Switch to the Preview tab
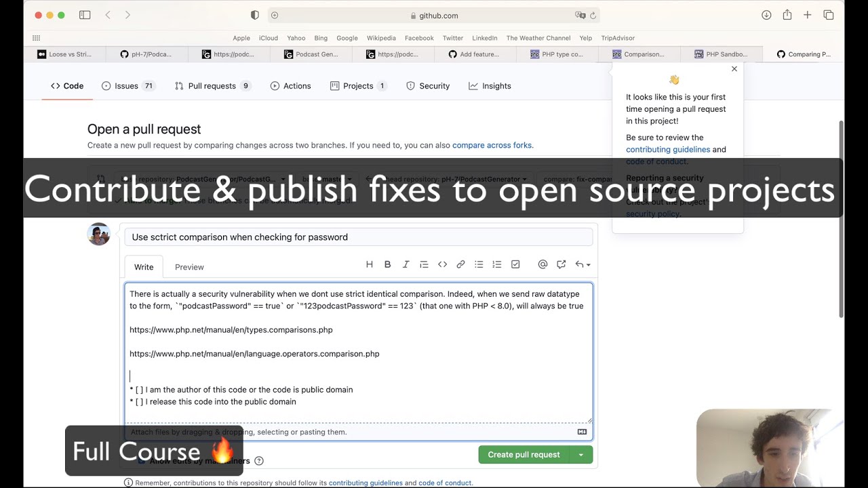The image size is (868, 488). coord(189,267)
